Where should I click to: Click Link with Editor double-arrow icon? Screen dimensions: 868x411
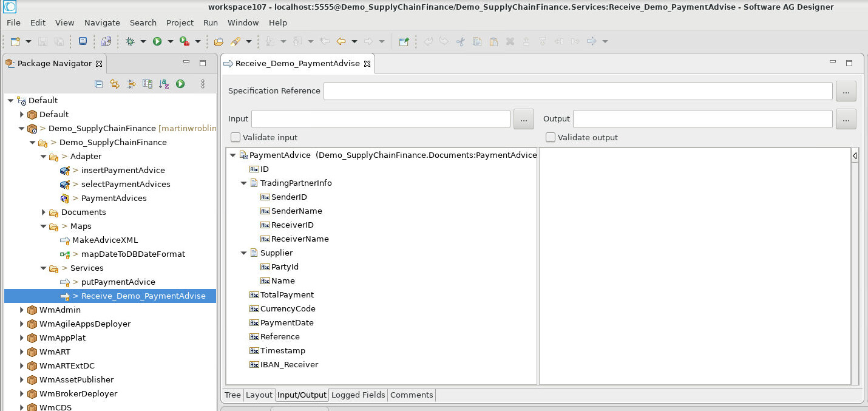click(115, 84)
